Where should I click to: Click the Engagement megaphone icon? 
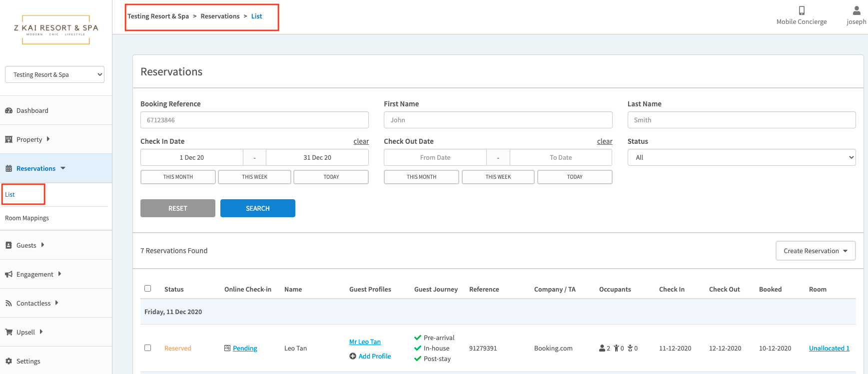click(8, 274)
